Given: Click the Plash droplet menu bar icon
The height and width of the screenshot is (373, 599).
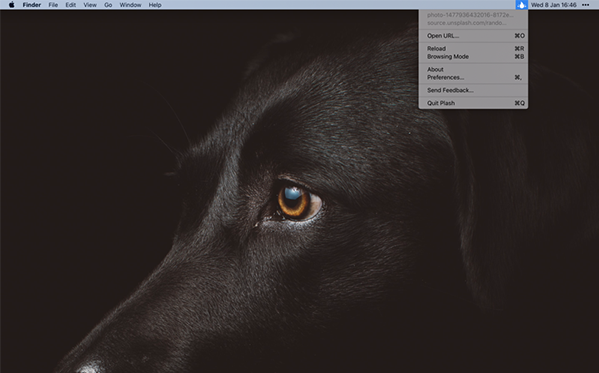Looking at the screenshot, I should coord(521,5).
